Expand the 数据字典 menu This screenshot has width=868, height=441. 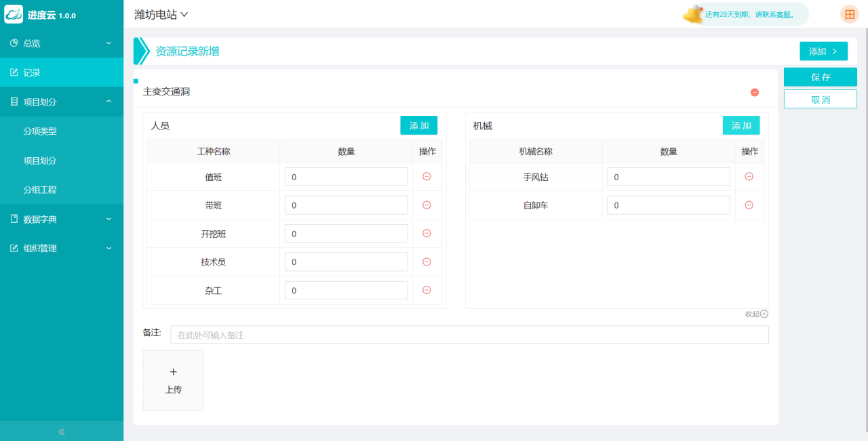(x=61, y=219)
